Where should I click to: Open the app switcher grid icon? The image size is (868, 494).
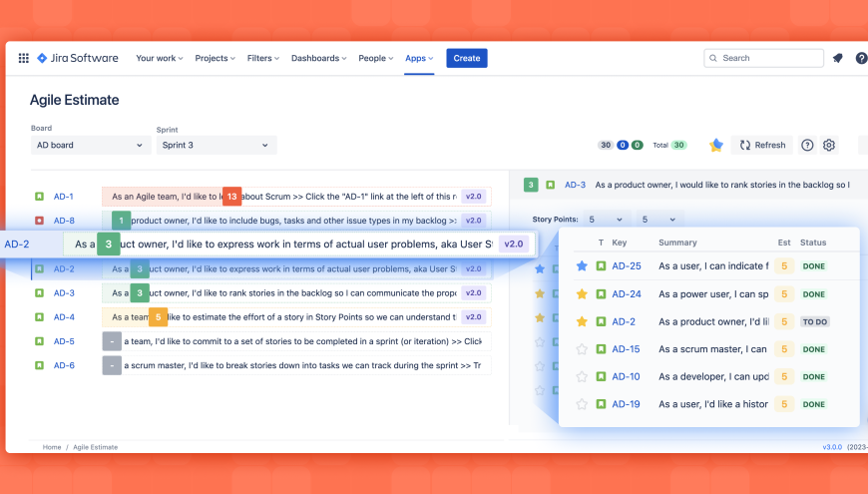pos(23,58)
